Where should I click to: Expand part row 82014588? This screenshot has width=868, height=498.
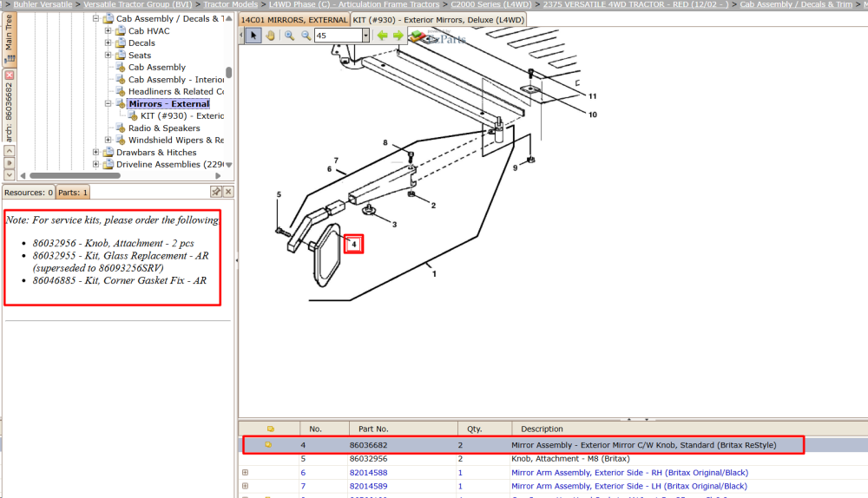[245, 473]
